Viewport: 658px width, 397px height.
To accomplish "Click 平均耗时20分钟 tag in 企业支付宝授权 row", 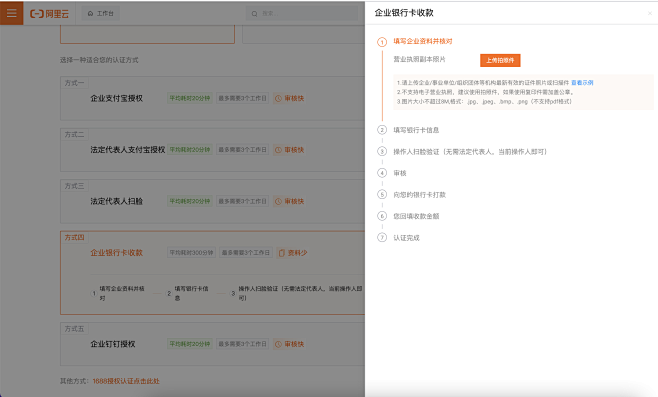I will (x=190, y=98).
